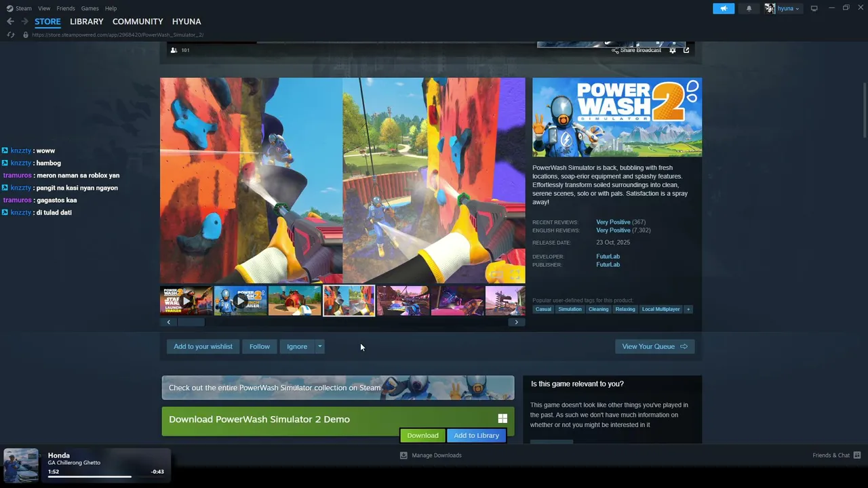
Task: Open the HYUNA profile tab
Action: click(186, 22)
